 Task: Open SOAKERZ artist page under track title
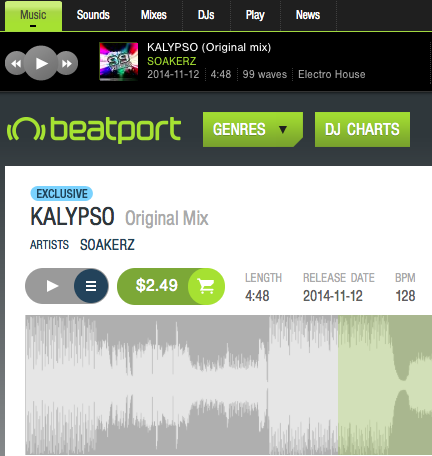tap(107, 245)
